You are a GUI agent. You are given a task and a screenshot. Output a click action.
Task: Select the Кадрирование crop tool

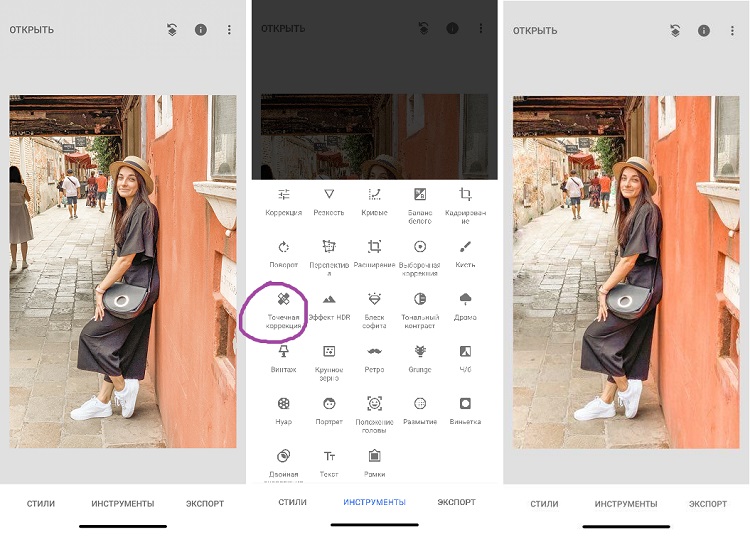pyautogui.click(x=465, y=207)
